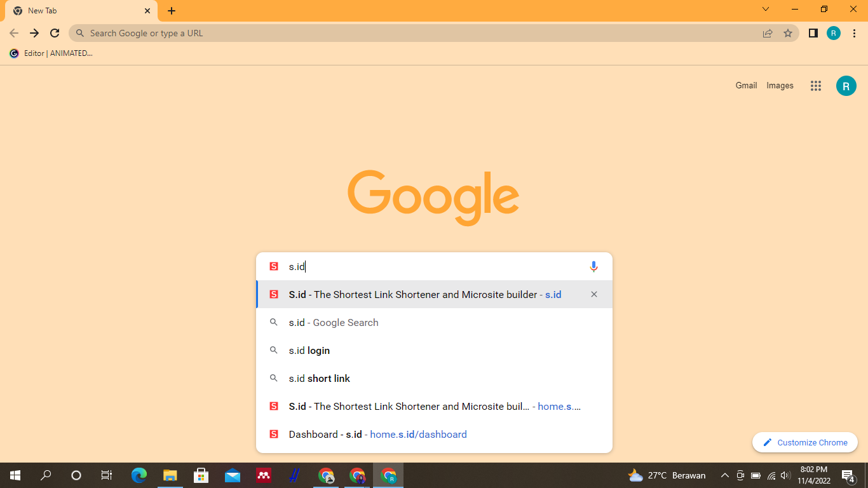Image resolution: width=868 pixels, height=488 pixels.
Task: Open Microsoft Store from the taskbar
Action: (x=201, y=475)
